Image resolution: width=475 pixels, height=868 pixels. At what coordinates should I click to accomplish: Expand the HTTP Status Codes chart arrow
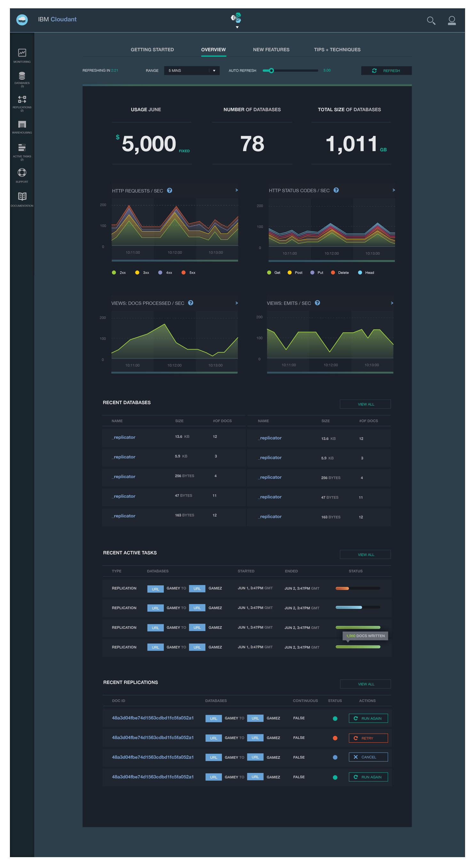point(393,190)
